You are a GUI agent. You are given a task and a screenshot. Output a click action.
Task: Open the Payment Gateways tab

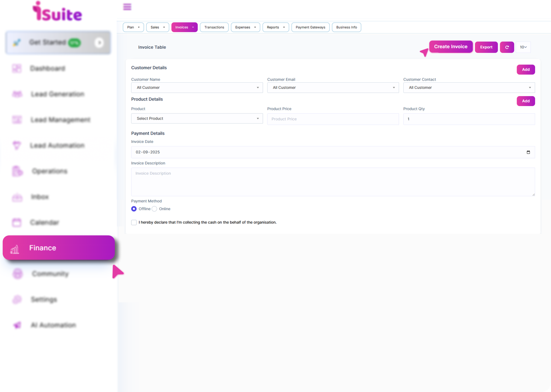click(x=310, y=27)
